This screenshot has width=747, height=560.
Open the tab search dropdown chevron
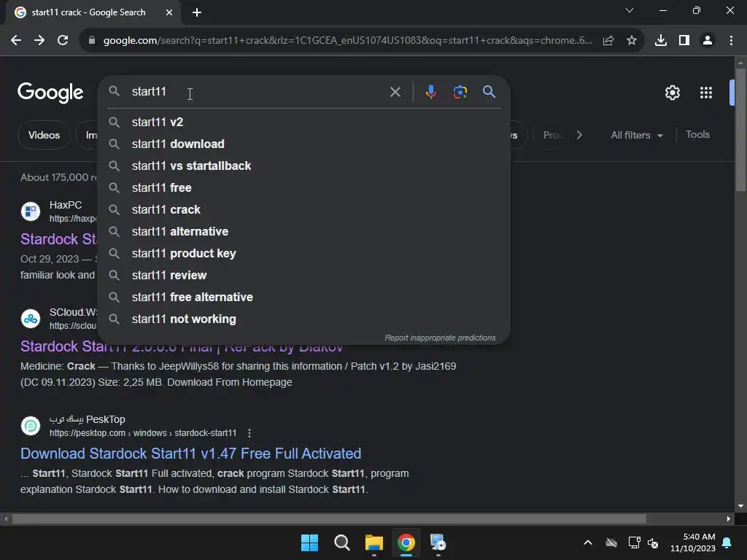[630, 10]
